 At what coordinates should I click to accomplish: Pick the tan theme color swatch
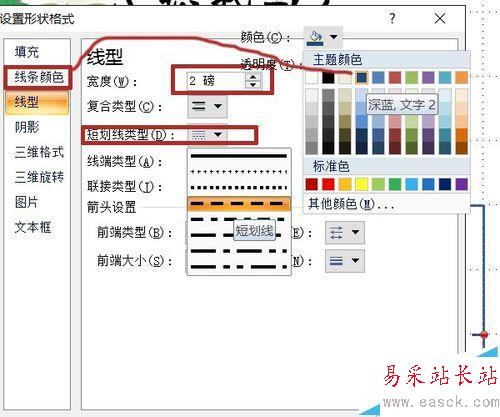point(345,78)
